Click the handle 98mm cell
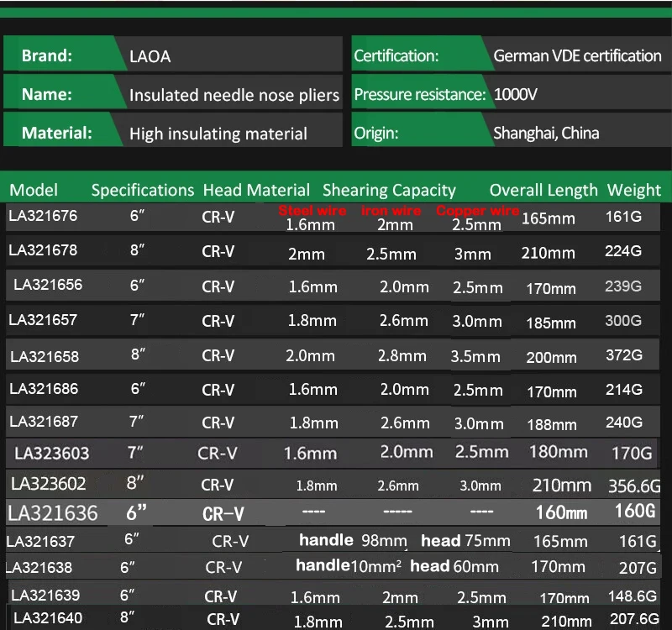The height and width of the screenshot is (630, 672). pos(353,540)
